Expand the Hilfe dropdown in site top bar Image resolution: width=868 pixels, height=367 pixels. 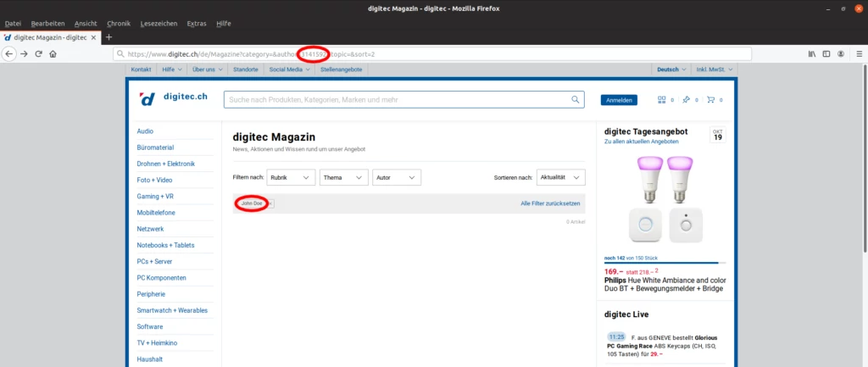tap(171, 70)
